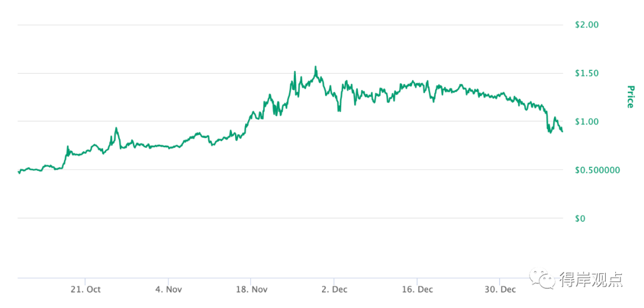The height and width of the screenshot is (308, 644).
Task: Click the $1.50 price axis label
Action: point(587,73)
